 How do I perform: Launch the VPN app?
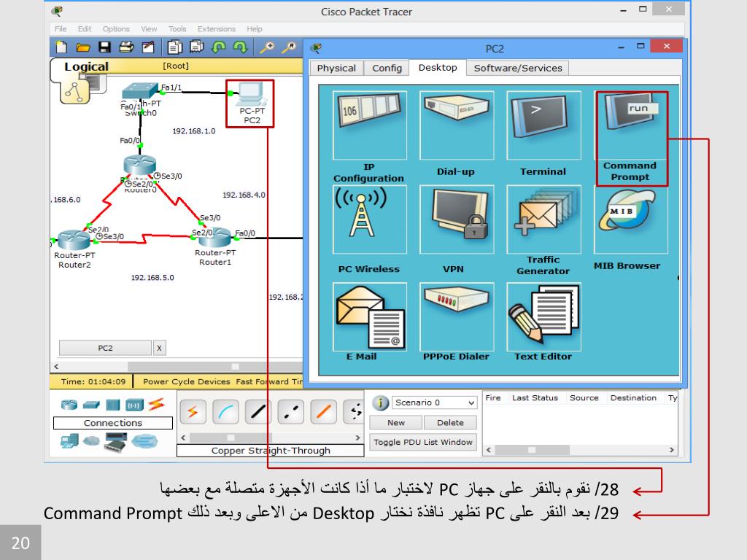pos(457,219)
